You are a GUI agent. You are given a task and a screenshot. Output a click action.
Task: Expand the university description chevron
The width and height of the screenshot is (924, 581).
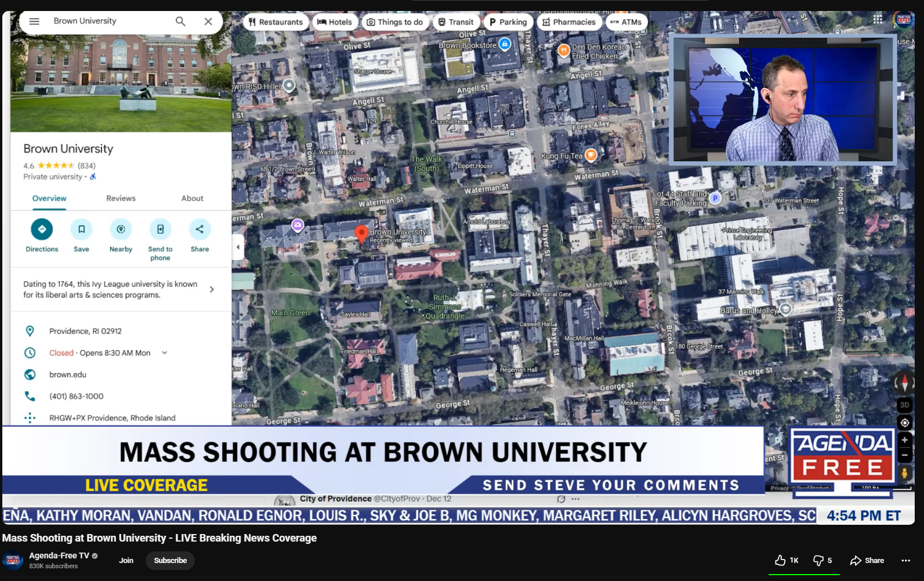212,289
